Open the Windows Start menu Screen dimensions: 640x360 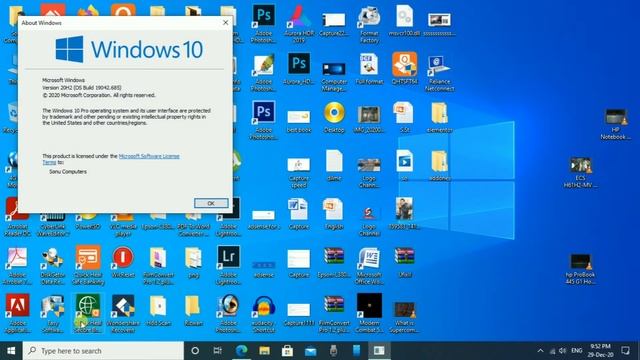pyautogui.click(x=11, y=351)
